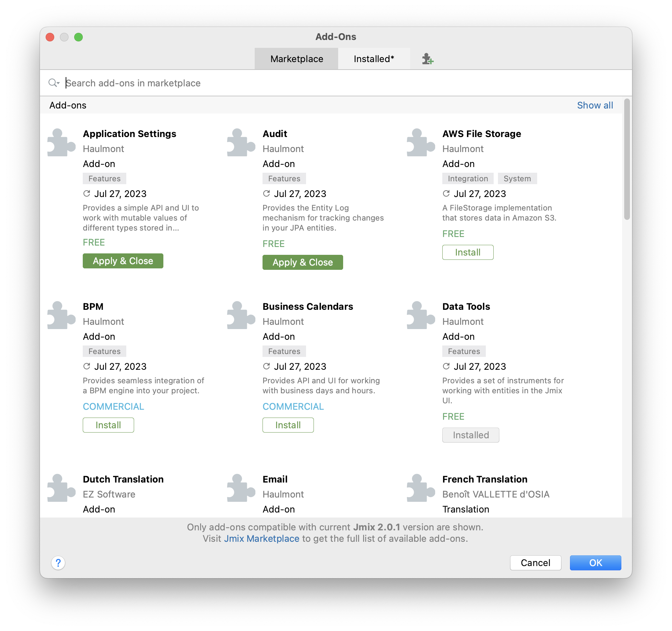Click the Translation type label under French Translation
672x631 pixels.
point(466,509)
